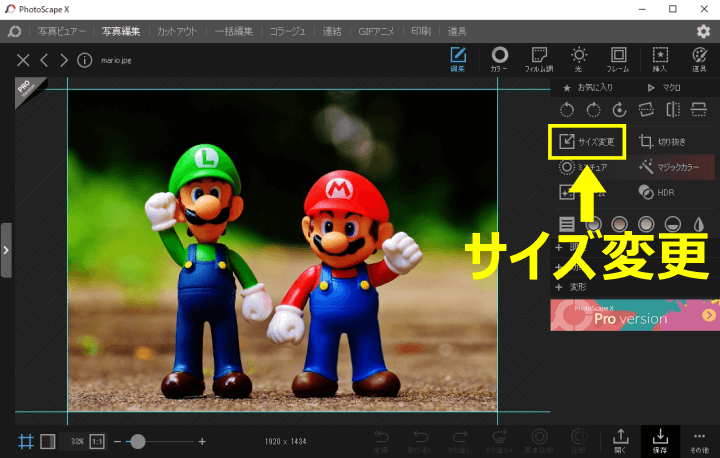Show photo info via the i icon
This screenshot has height=458, width=720.
(84, 60)
